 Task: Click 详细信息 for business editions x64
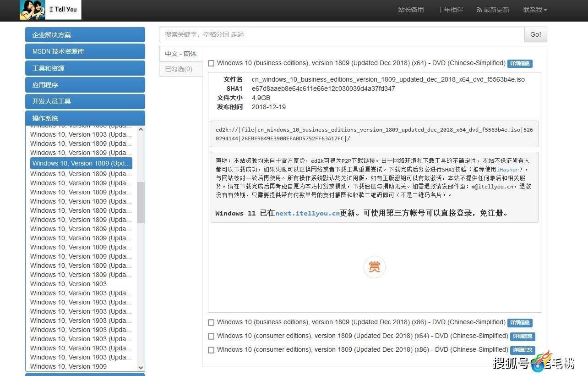520,64
